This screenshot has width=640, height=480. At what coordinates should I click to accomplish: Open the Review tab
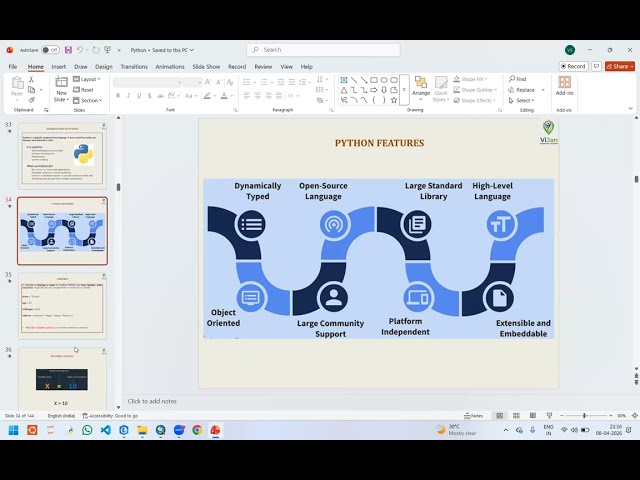pyautogui.click(x=263, y=67)
